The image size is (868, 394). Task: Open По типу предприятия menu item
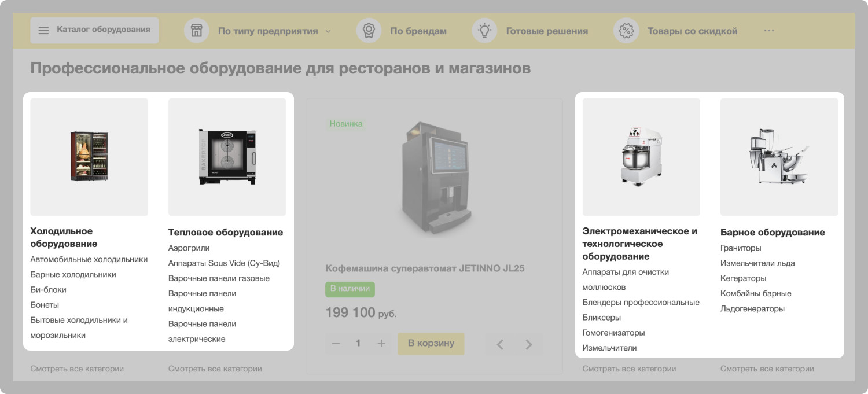coord(268,31)
